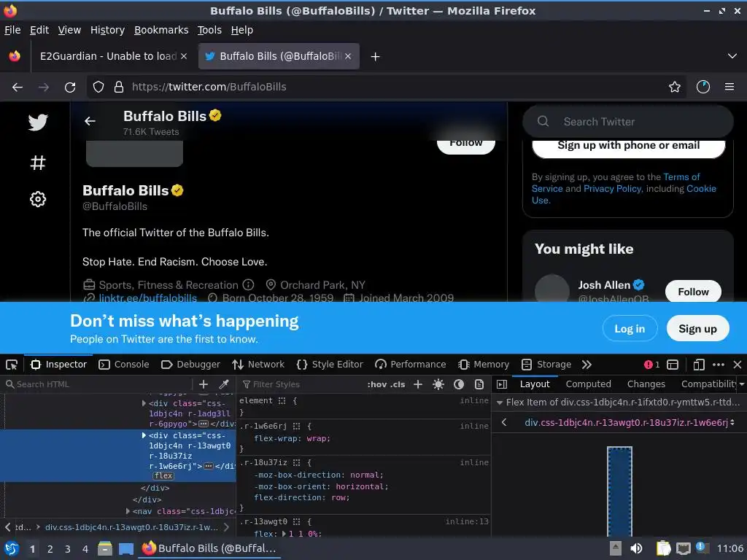Toggle the :hov pseudo-class panel
Viewport: 747px width, 560px height.
point(377,384)
